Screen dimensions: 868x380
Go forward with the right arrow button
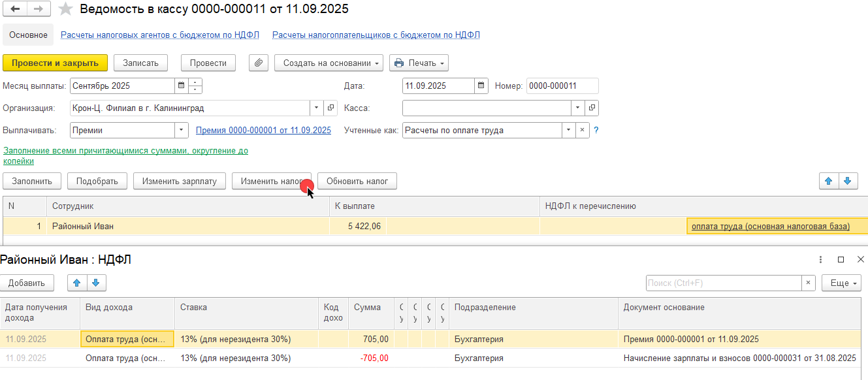(x=39, y=9)
